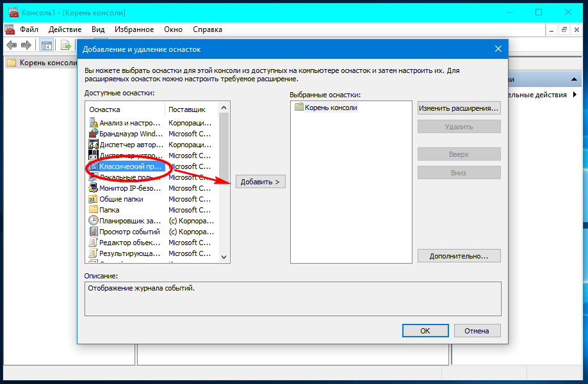
Task: Collapse the actions pane header arrow
Action: pyautogui.click(x=575, y=79)
